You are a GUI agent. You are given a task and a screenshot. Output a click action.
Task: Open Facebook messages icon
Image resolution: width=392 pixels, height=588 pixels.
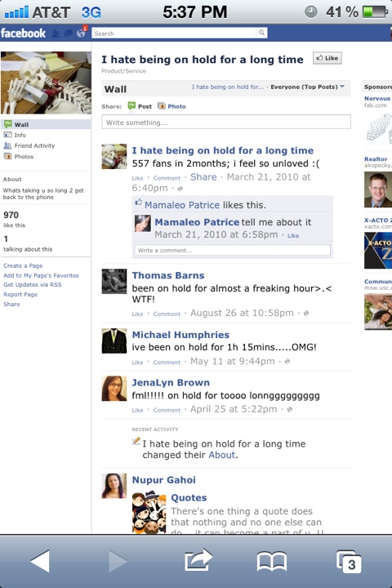pyautogui.click(x=69, y=33)
